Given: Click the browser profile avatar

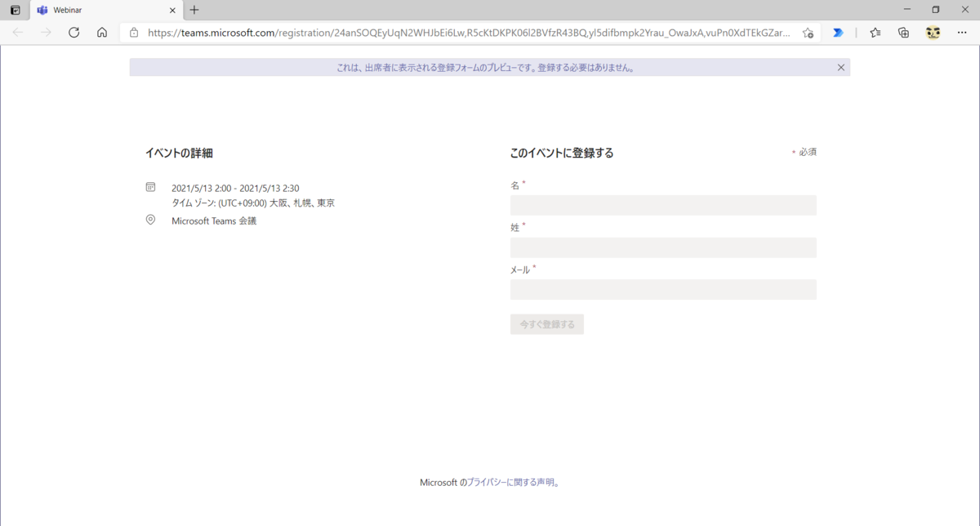Looking at the screenshot, I should coord(933,33).
